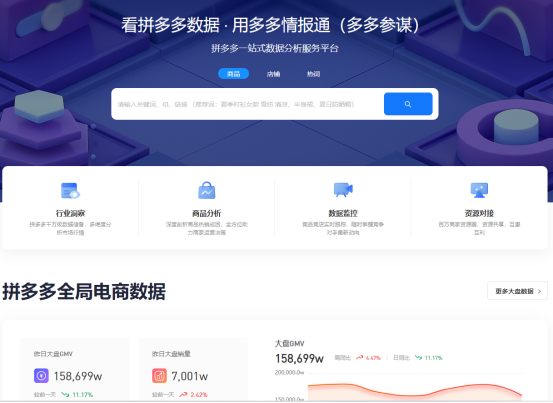Click the 11.17% down-trend in GMV card
Image resolution: width=553 pixels, height=403 pixels.
click(x=77, y=395)
